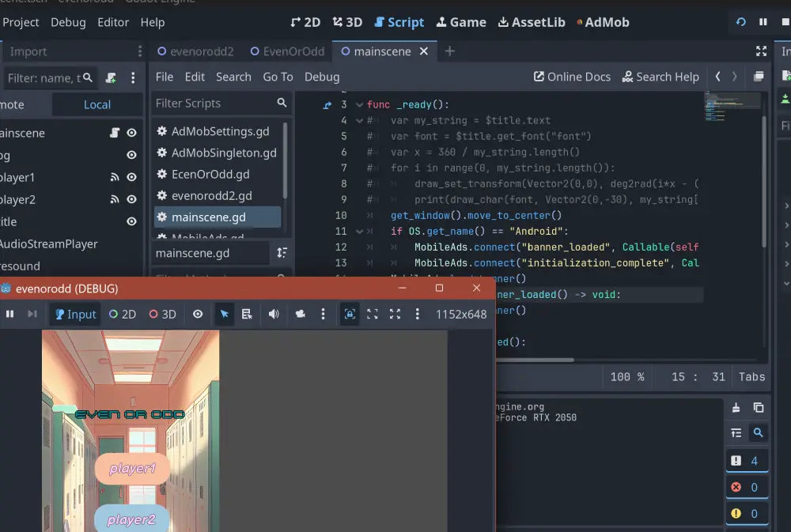This screenshot has width=791, height=532.
Task: Go to previous edited script location
Action: 718,77
